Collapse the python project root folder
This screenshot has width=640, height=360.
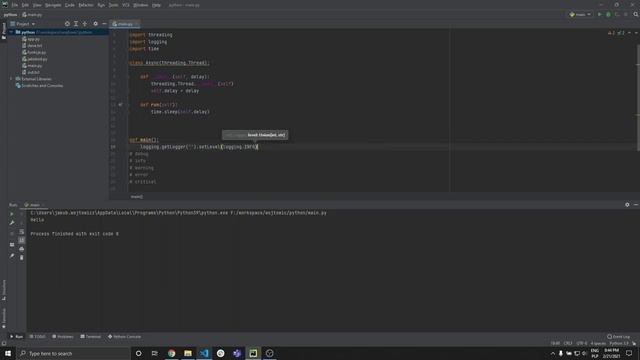[11, 32]
